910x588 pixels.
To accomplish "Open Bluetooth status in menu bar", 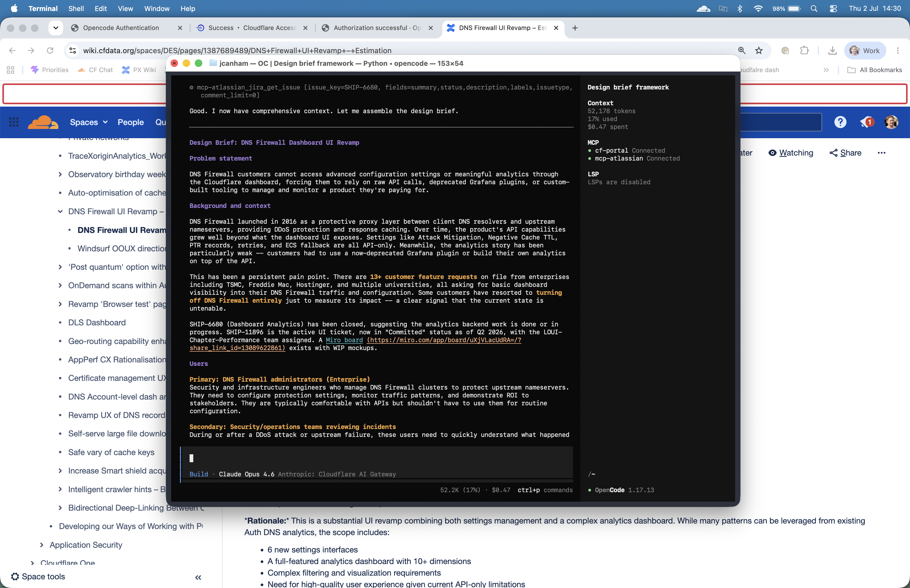I will (x=740, y=8).
